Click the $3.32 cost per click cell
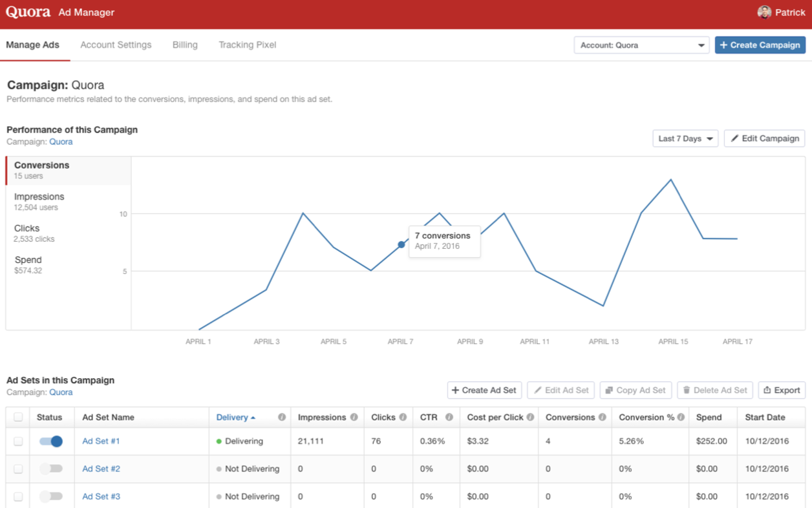This screenshot has width=812, height=508. click(478, 441)
